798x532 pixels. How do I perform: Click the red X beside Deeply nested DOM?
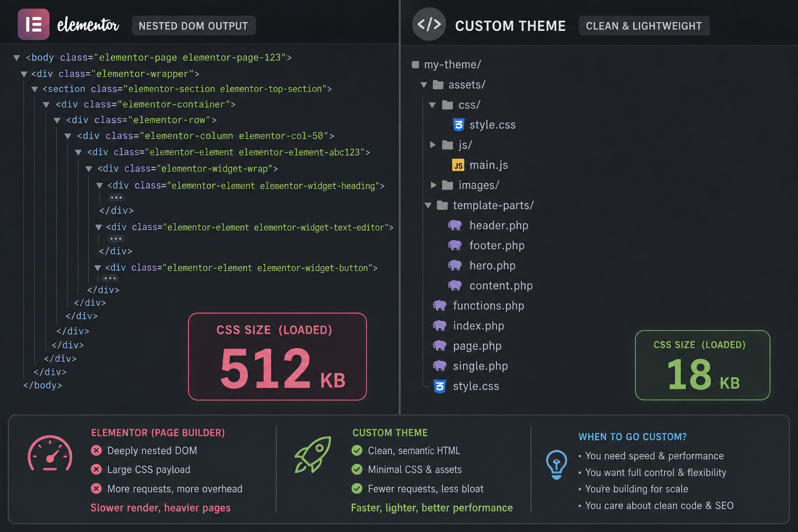coord(96,450)
